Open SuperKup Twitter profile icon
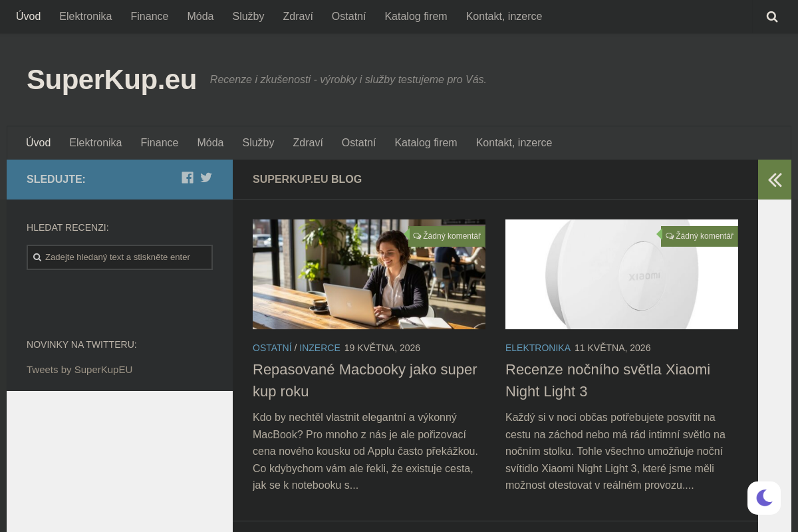Viewport: 798px width, 532px height. coord(206,178)
